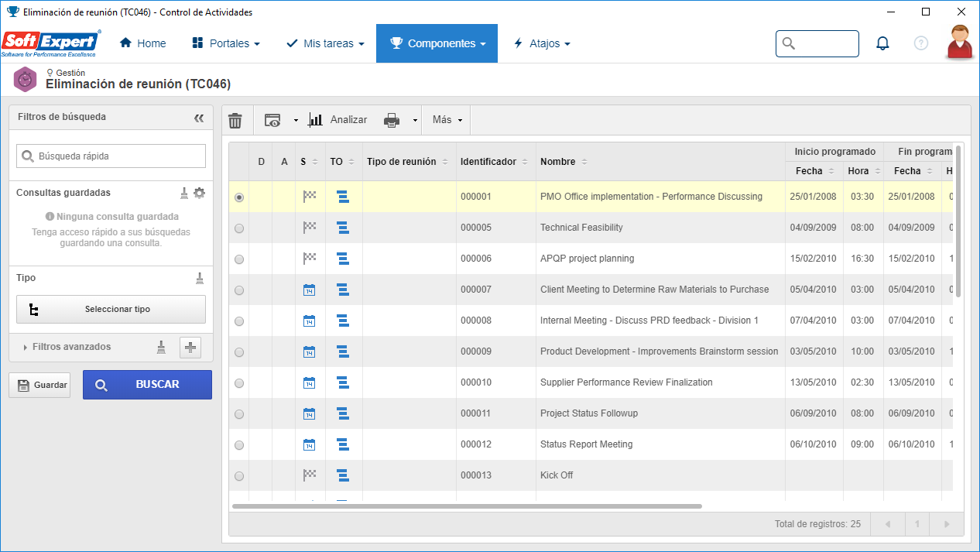Click the TO icon in row 000010
This screenshot has height=552, width=980.
click(343, 382)
